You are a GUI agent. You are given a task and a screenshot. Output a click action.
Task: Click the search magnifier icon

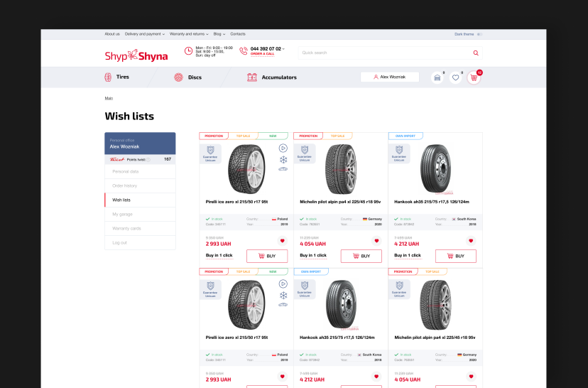point(476,53)
